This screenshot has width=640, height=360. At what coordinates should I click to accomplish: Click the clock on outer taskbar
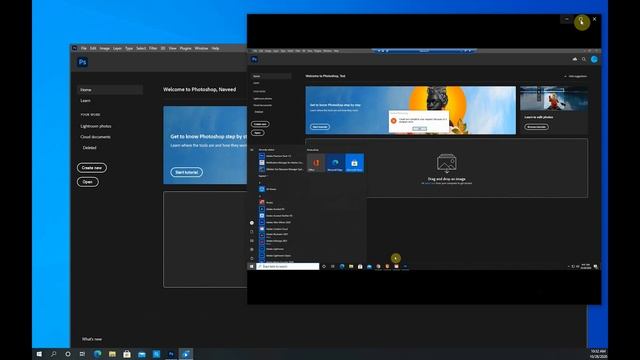(x=598, y=354)
